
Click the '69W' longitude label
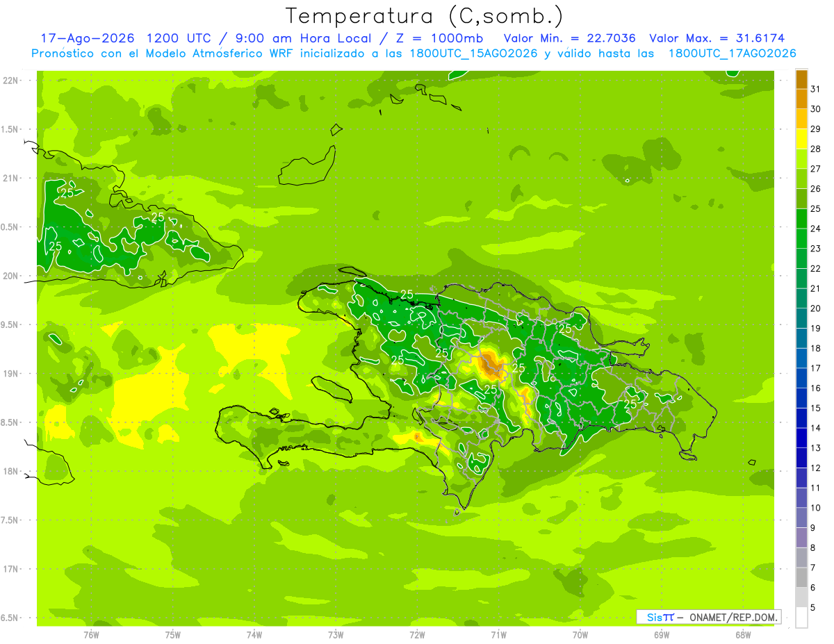(x=662, y=635)
